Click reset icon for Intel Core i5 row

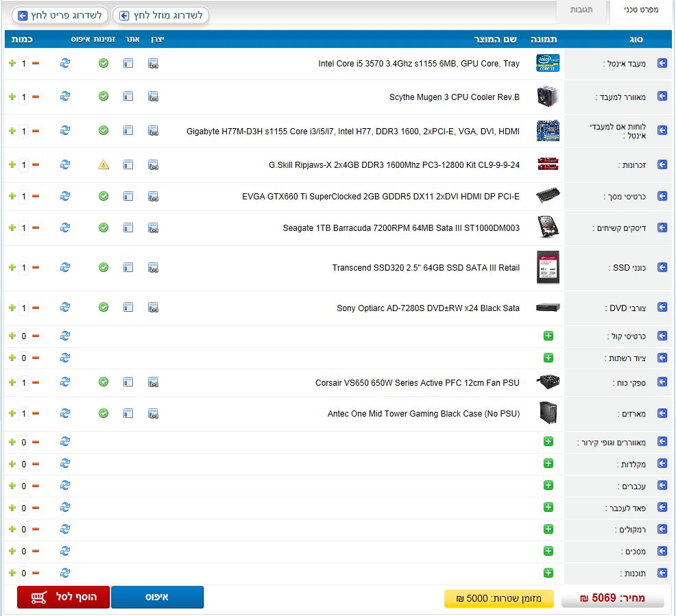pyautogui.click(x=65, y=63)
